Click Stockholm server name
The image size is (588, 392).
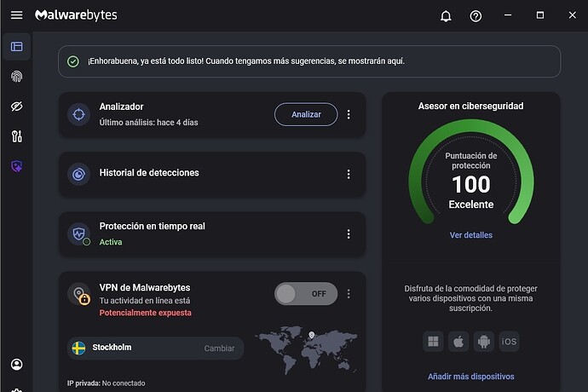click(112, 348)
